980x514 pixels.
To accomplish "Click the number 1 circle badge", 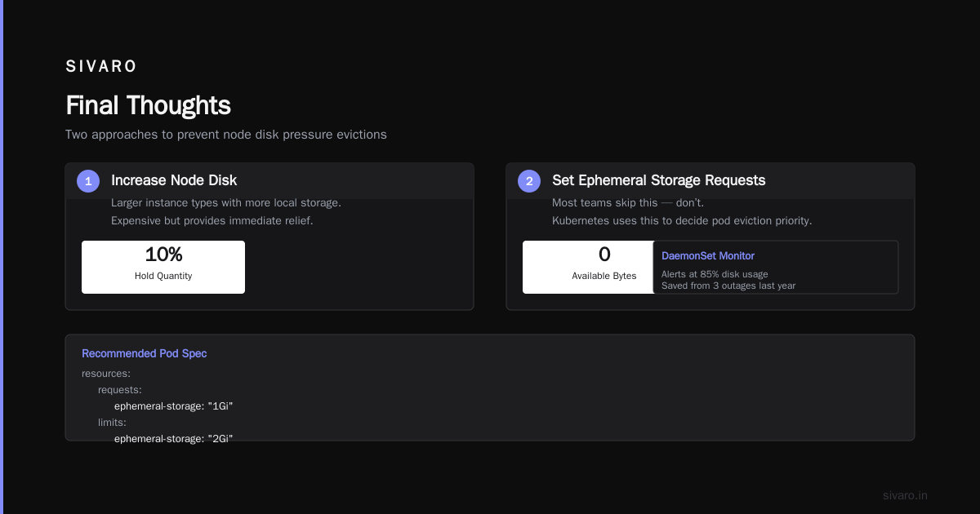I will [x=88, y=181].
